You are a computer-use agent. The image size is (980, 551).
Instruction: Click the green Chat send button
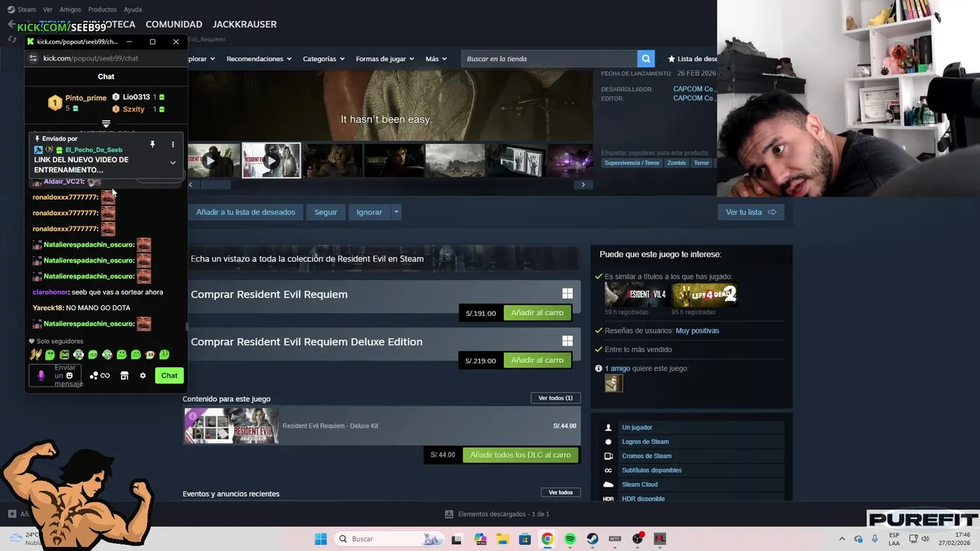tap(169, 376)
